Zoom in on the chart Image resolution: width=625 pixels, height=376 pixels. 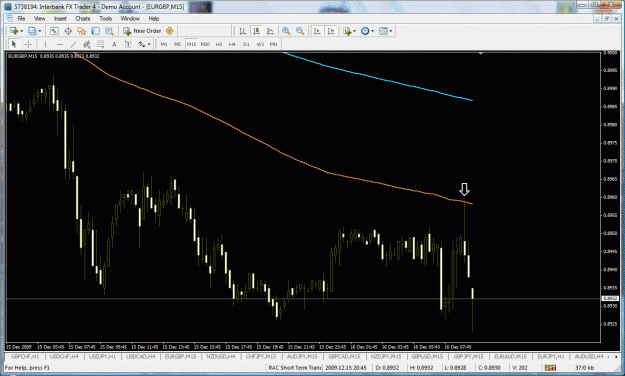286,31
